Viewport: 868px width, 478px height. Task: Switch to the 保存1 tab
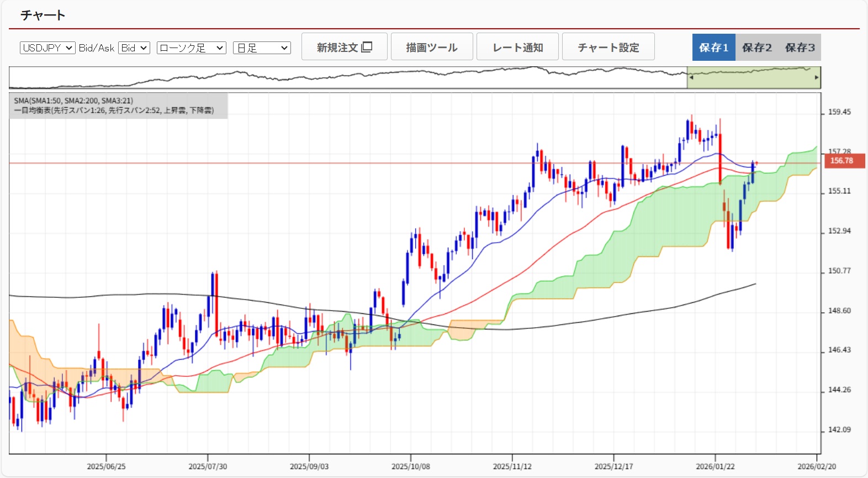[713, 48]
